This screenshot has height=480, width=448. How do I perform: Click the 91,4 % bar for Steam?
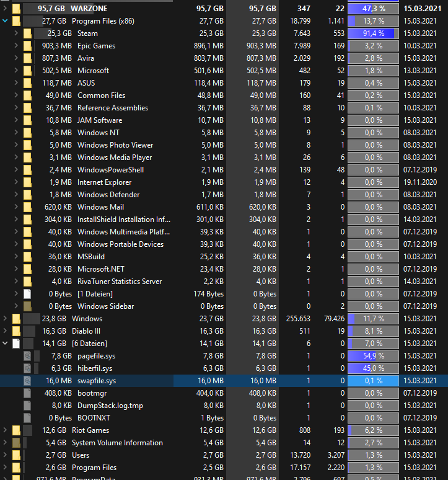coord(374,33)
